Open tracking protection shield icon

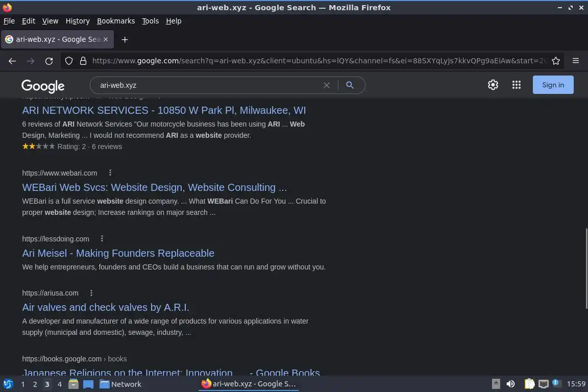click(x=68, y=61)
